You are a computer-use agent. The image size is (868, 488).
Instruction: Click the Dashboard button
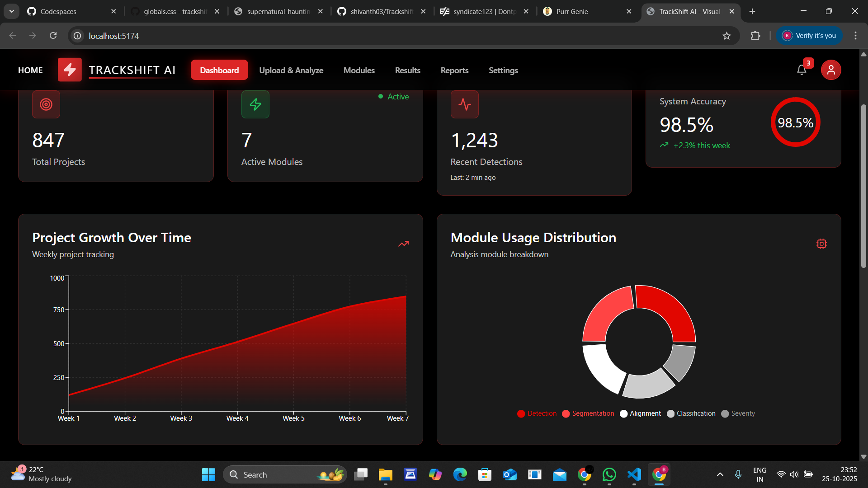coord(219,70)
